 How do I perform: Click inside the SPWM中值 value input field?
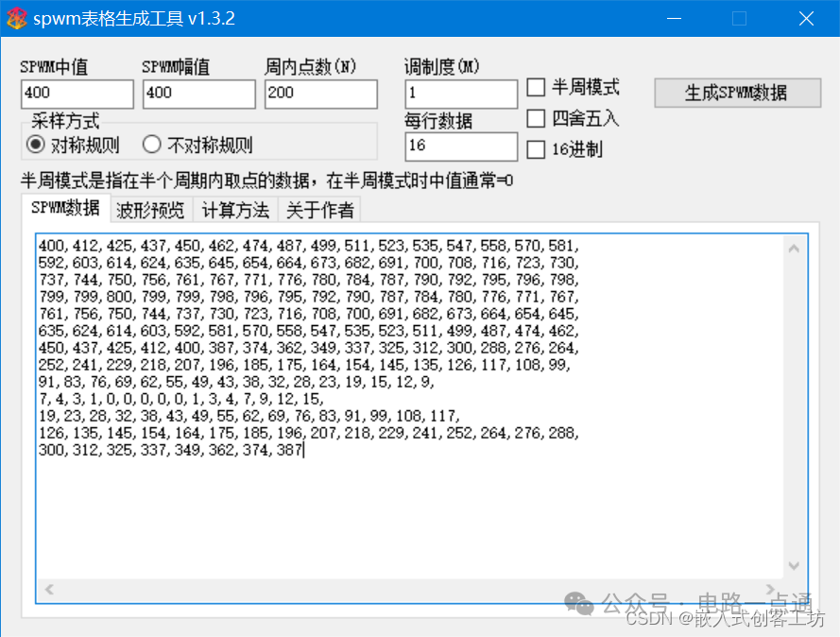pyautogui.click(x=76, y=95)
